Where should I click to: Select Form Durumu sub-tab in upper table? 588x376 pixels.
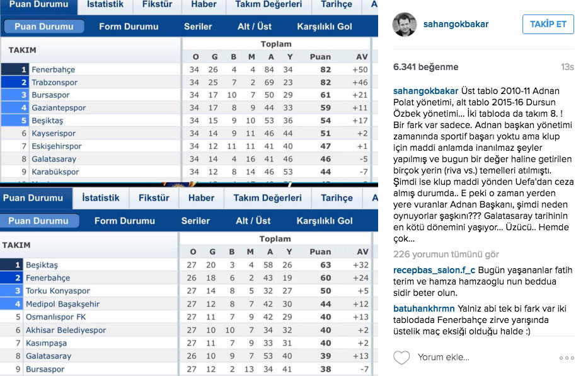(x=129, y=26)
